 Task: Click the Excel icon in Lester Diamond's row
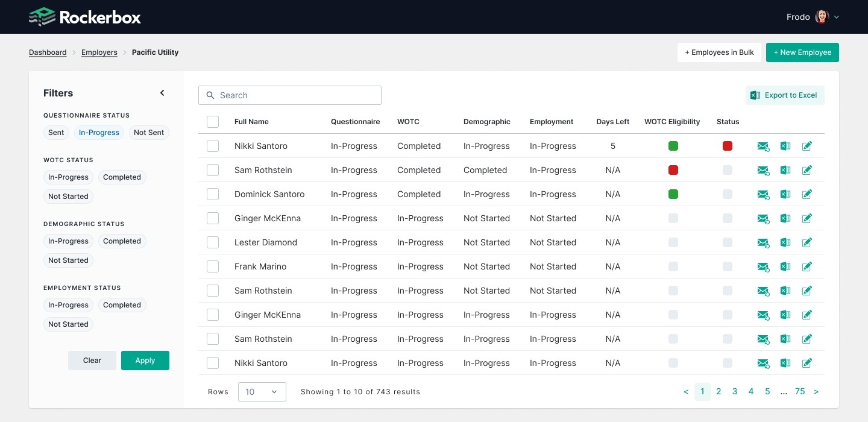tap(785, 242)
